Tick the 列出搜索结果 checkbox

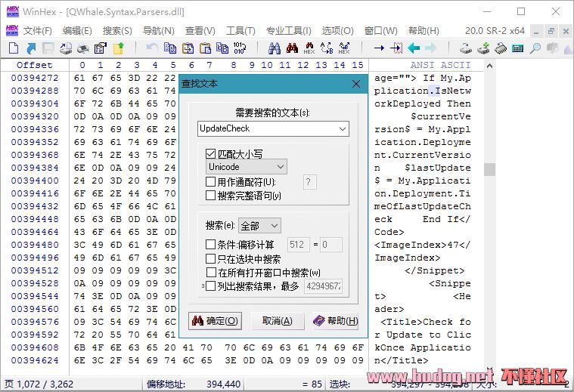click(210, 286)
